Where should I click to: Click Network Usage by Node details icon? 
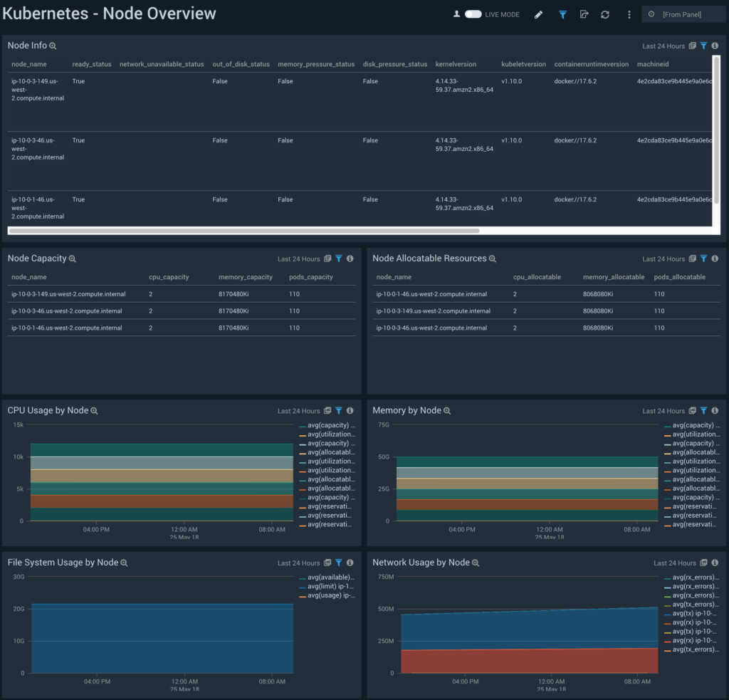point(704,563)
